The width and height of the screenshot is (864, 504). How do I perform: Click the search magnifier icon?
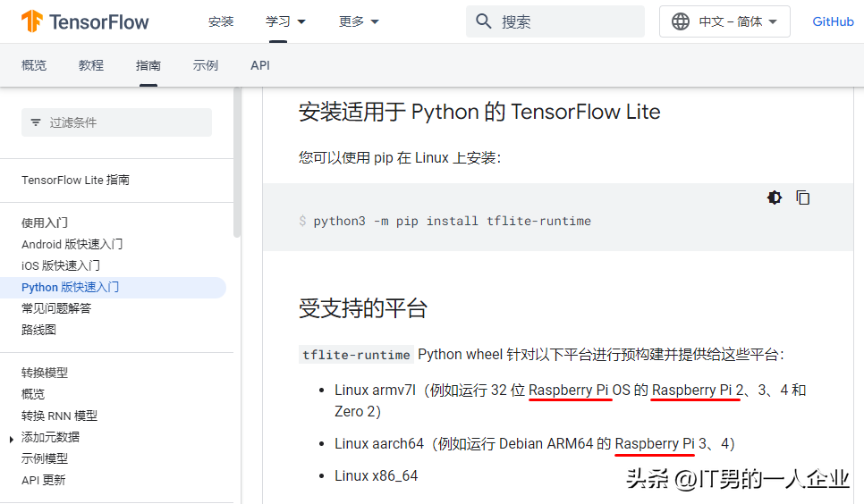point(484,21)
